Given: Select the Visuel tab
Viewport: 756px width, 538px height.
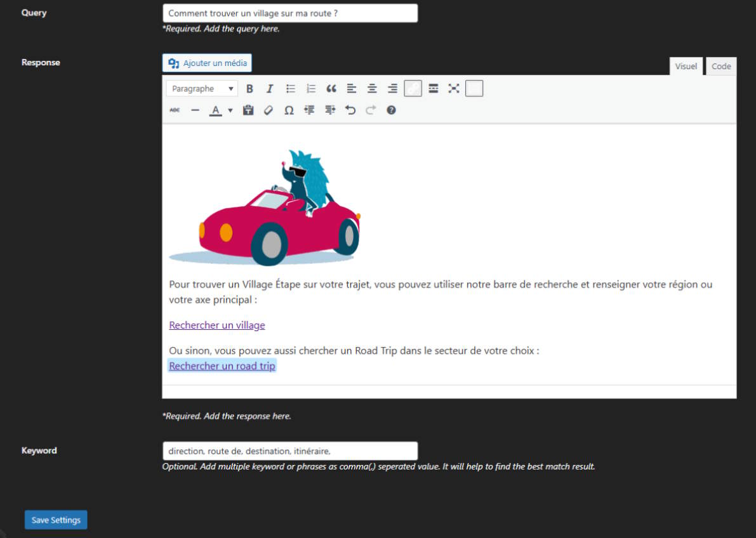Looking at the screenshot, I should click(686, 66).
